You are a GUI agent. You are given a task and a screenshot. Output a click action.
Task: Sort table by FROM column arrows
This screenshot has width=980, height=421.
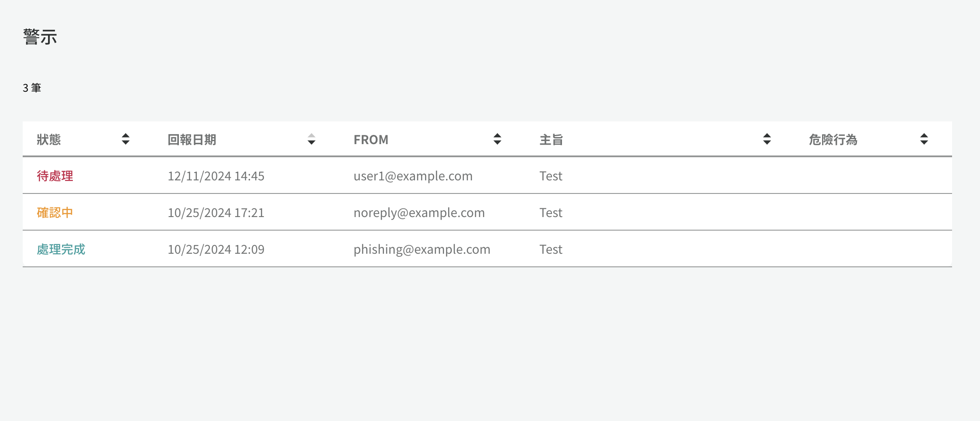coord(497,139)
